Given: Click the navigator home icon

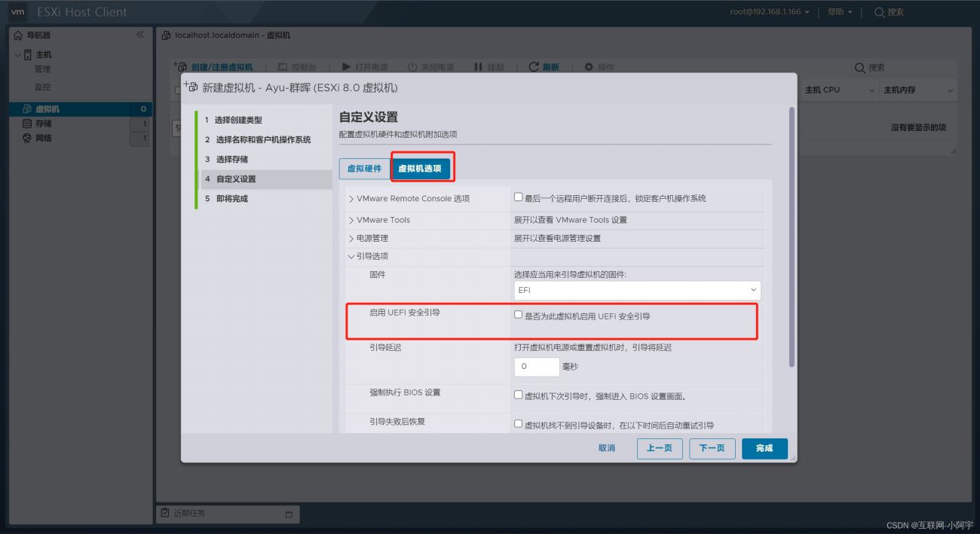Looking at the screenshot, I should (x=19, y=35).
